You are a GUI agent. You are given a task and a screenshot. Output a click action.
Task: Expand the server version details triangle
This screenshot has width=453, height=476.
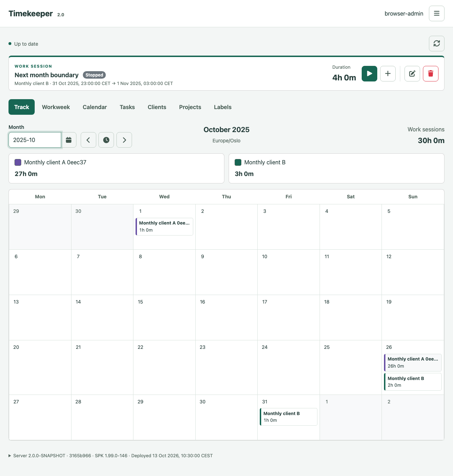click(10, 456)
